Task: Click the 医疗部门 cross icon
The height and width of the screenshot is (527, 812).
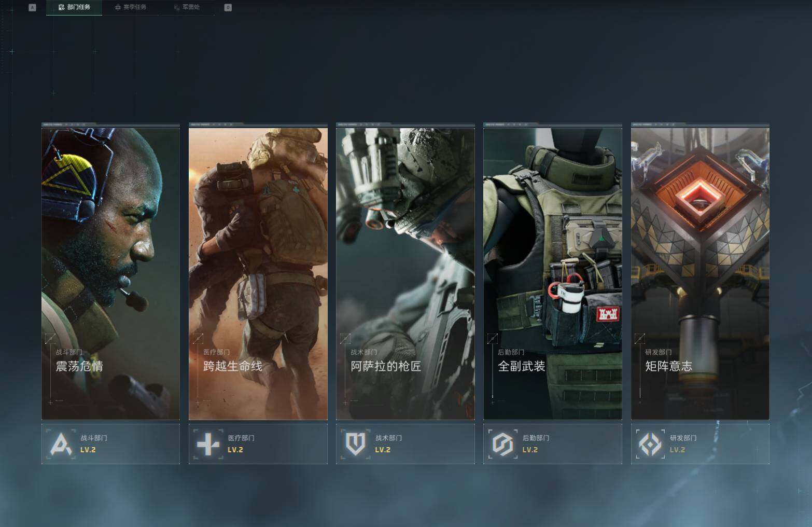Action: coord(208,444)
